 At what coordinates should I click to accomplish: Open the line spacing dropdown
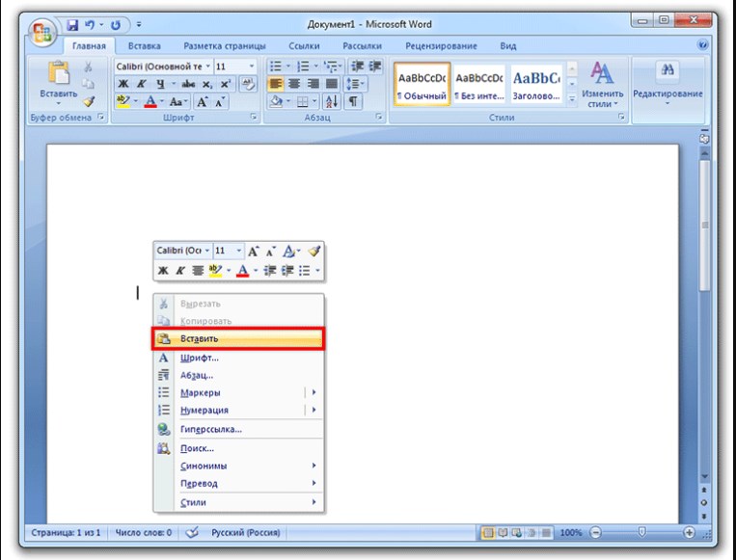point(356,84)
